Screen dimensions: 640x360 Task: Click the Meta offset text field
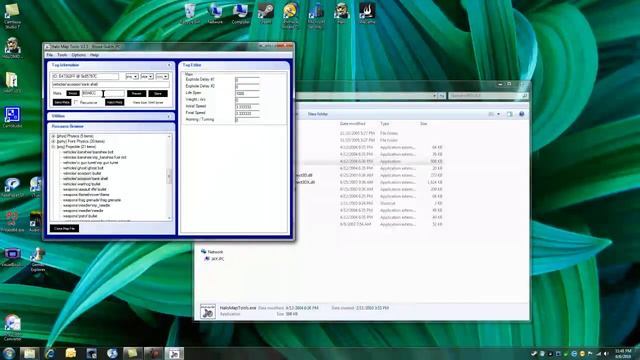click(x=103, y=93)
